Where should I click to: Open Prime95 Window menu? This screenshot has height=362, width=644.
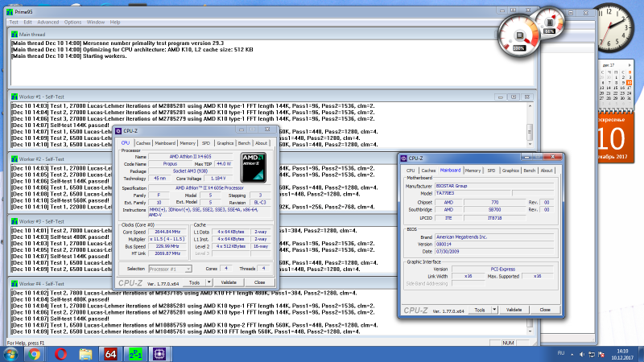(x=96, y=23)
